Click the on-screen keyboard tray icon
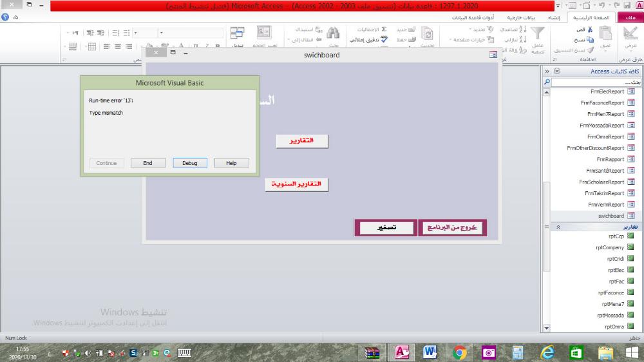 coord(184,352)
